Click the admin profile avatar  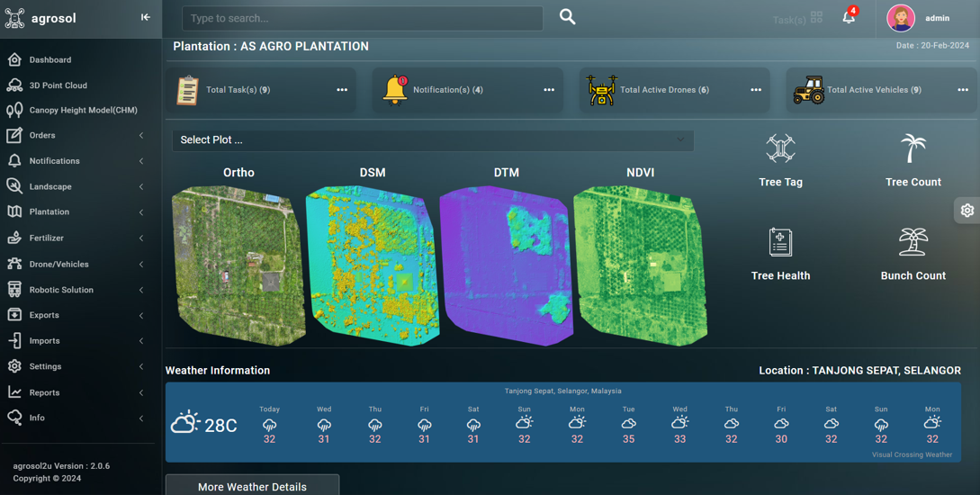[900, 18]
